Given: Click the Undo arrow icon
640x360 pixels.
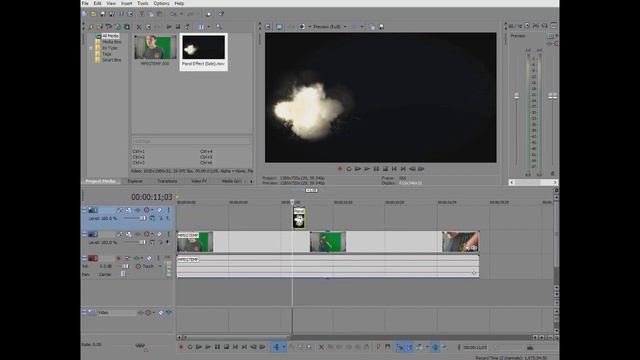Looking at the screenshot, I should [173, 14].
